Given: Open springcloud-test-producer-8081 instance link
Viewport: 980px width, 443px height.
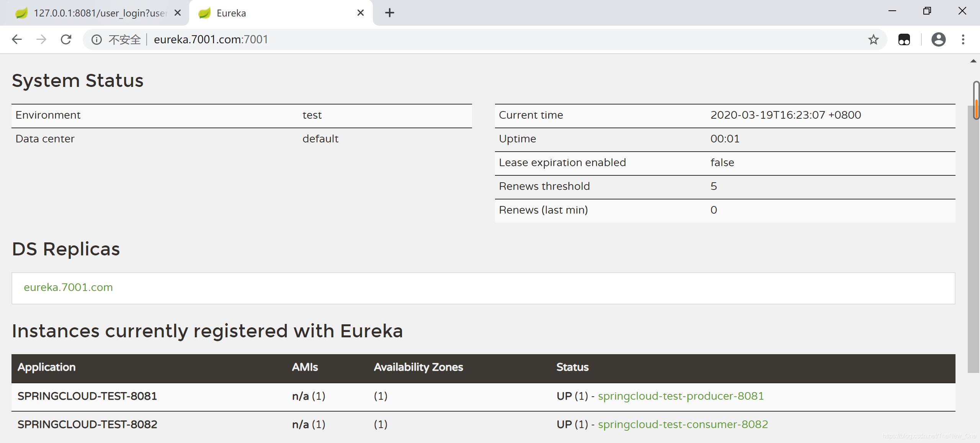Looking at the screenshot, I should [x=681, y=396].
